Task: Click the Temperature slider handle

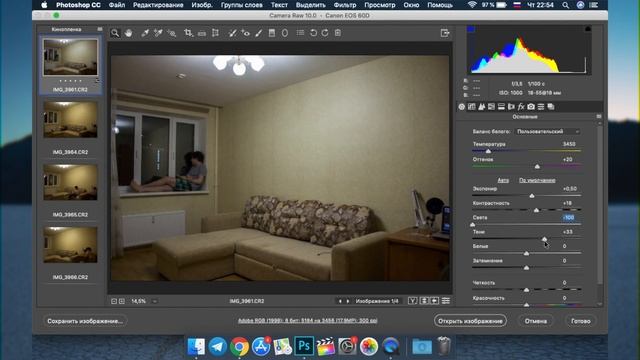Action: tap(488, 151)
